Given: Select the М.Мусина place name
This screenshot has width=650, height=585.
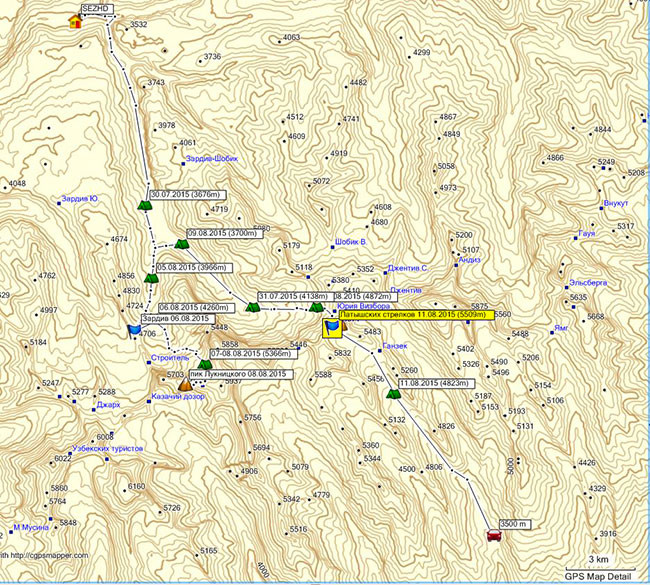Looking at the screenshot, I should click(x=31, y=527).
